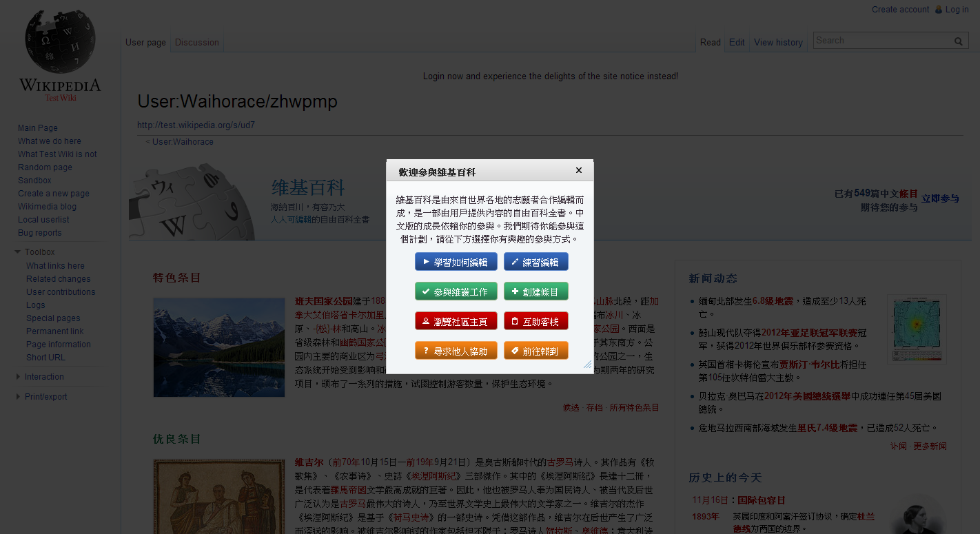Image resolution: width=980 pixels, height=534 pixels.
Task: Click the 創建條目 button
Action: pyautogui.click(x=535, y=291)
